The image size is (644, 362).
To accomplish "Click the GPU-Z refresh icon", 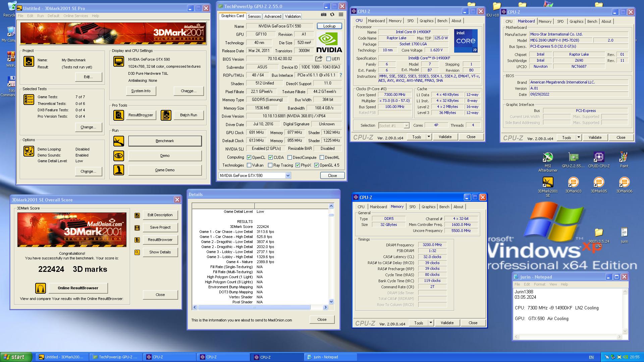I will (x=332, y=15).
